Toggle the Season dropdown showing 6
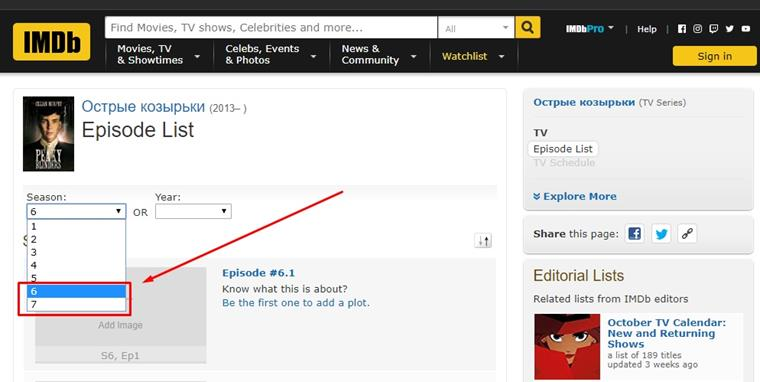The image size is (760, 382). coord(76,211)
